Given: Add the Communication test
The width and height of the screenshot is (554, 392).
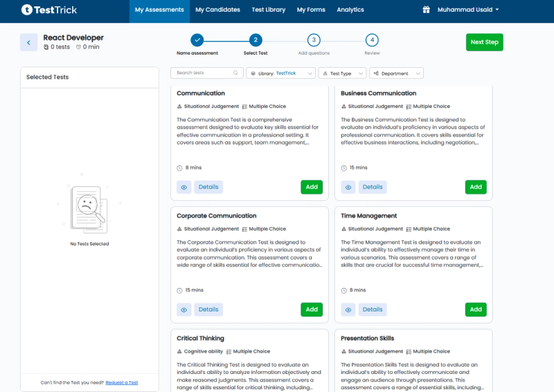Looking at the screenshot, I should (312, 187).
